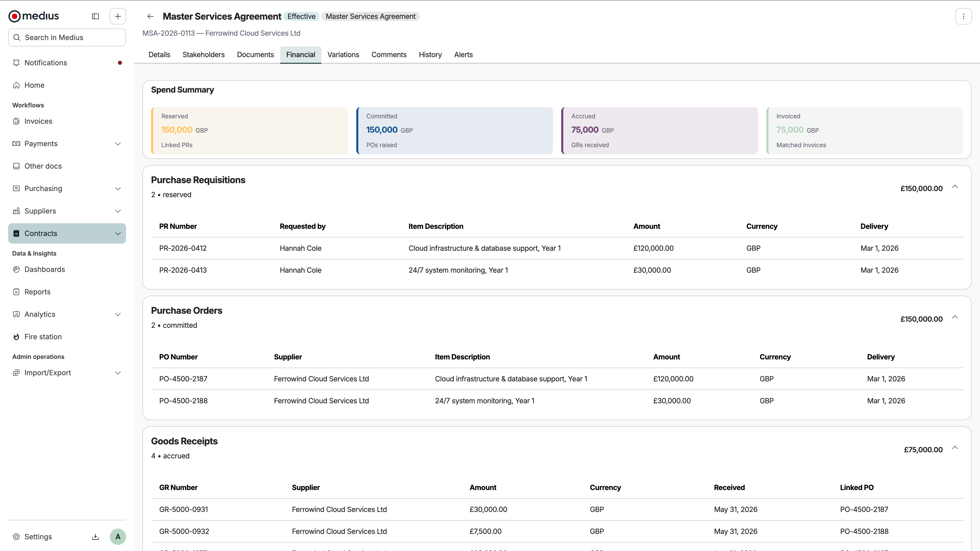Click the Medius logo

click(x=33, y=16)
